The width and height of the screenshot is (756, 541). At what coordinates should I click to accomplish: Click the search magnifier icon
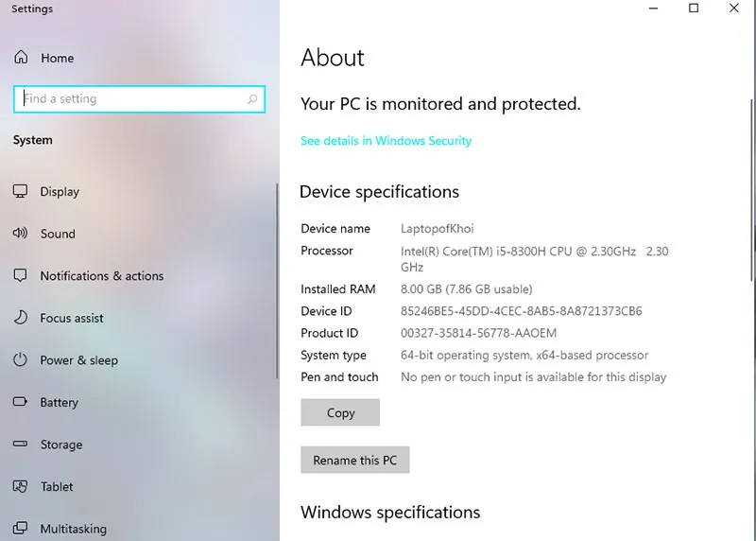pyautogui.click(x=252, y=99)
